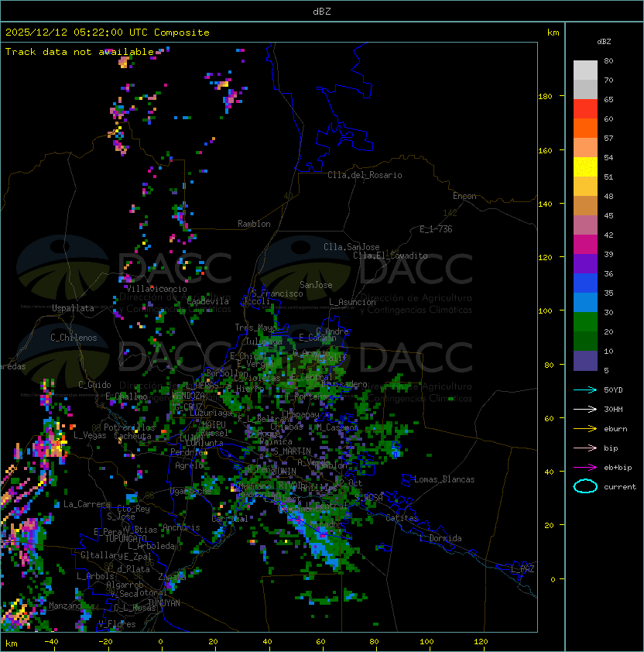Click the 'dBZ' heading above the color scale
Viewport: 644px width, 652px height.
[604, 42]
